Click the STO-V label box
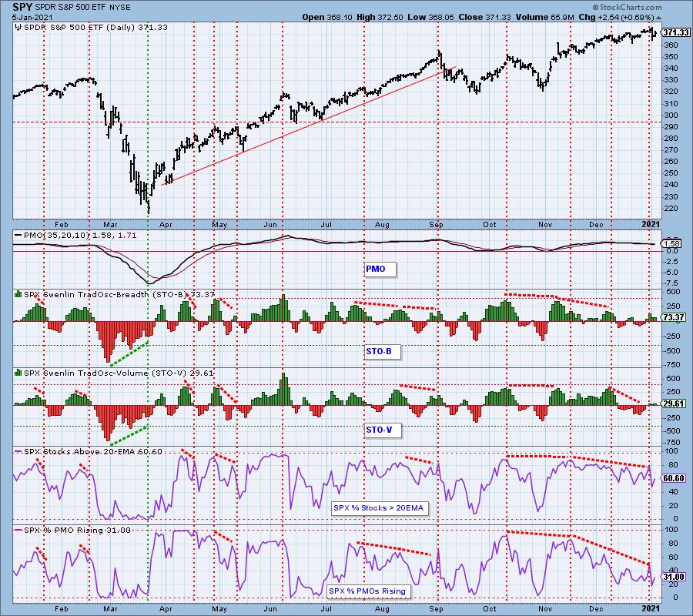 pos(383,430)
